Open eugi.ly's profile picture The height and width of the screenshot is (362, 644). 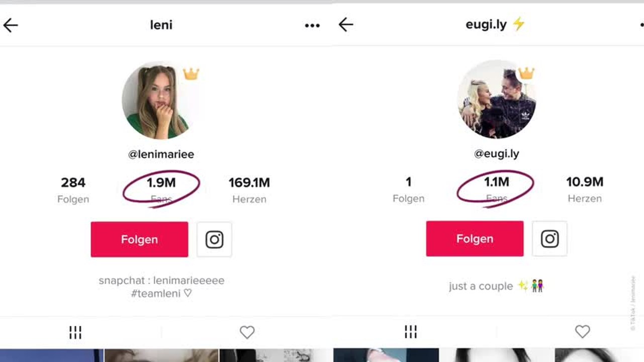496,100
